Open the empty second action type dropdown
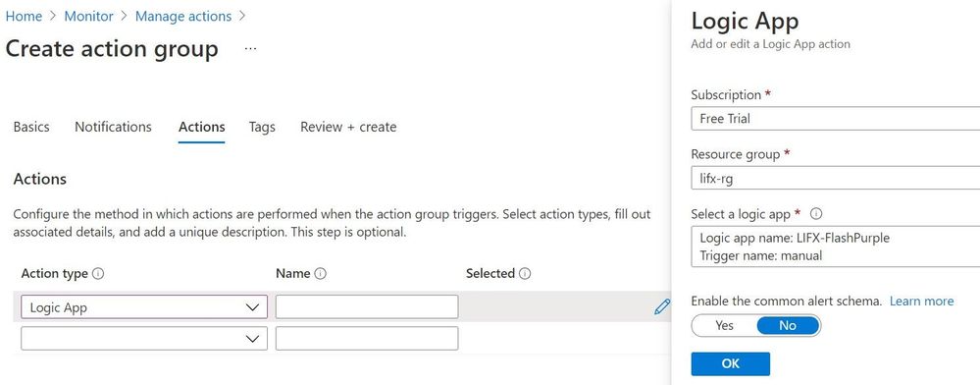This screenshot has height=385, width=980. point(144,338)
